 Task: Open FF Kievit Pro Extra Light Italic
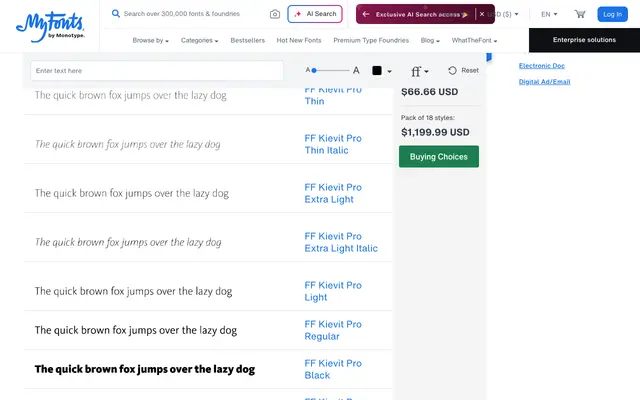click(341, 242)
